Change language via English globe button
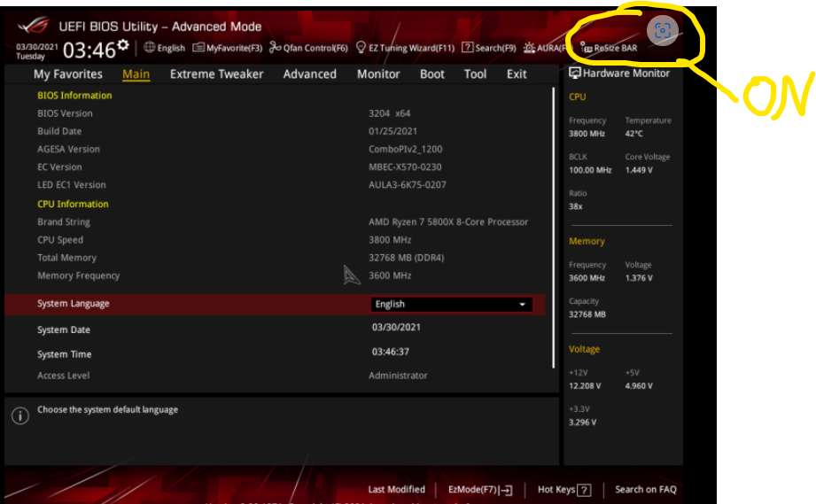This screenshot has width=816, height=504. coord(165,48)
